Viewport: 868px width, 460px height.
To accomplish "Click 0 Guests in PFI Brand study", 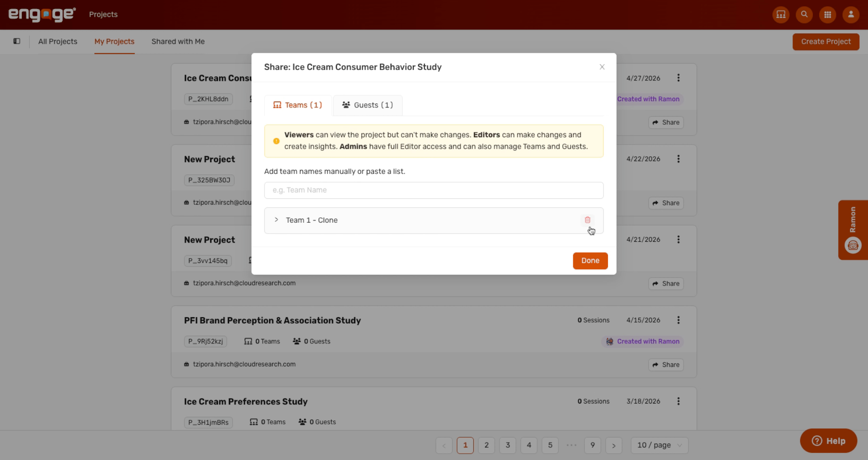I will (311, 342).
